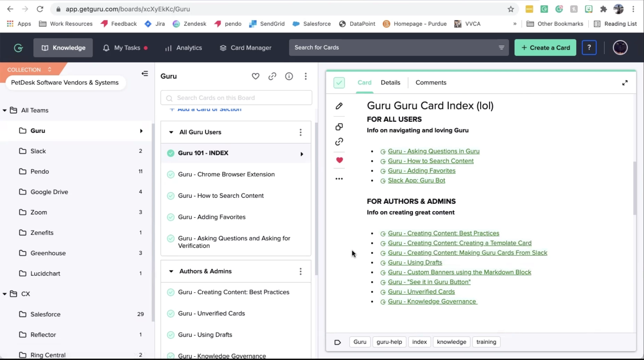Collapse the Authors & Admins section
Image resolution: width=644 pixels, height=360 pixels.
tap(171, 271)
